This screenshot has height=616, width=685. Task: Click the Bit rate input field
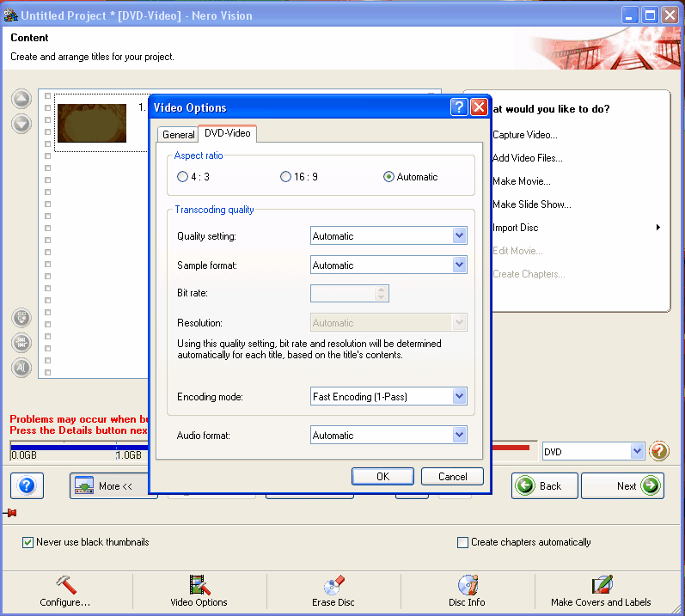coord(342,293)
